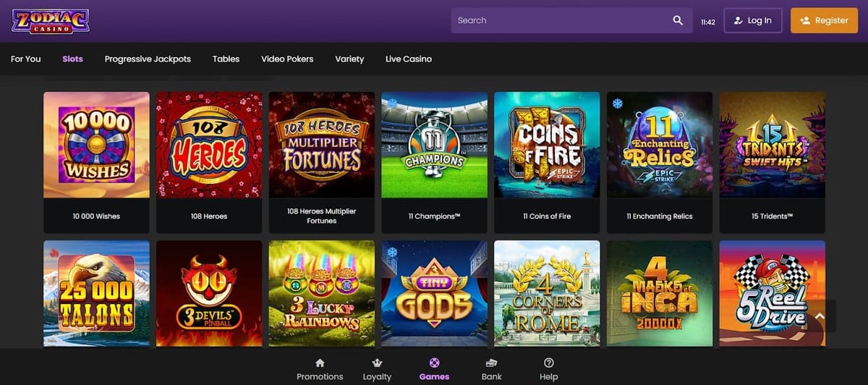Open the 108 Heroes game thumbnail

[209, 145]
